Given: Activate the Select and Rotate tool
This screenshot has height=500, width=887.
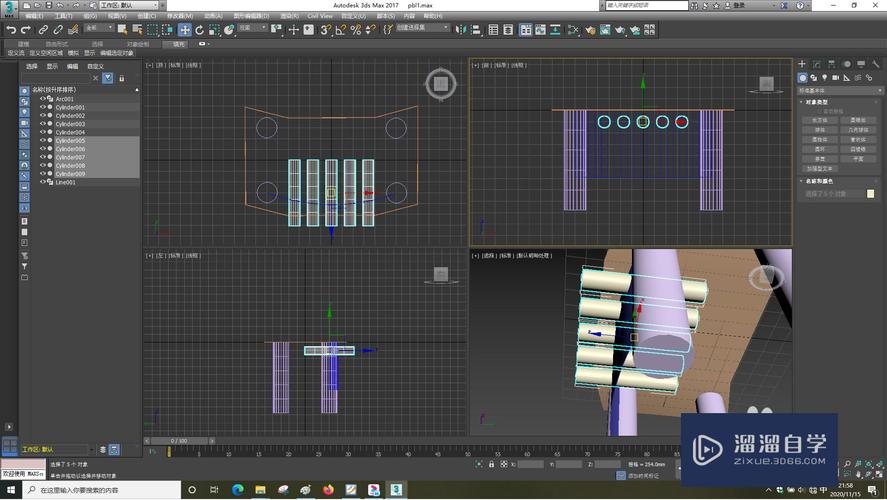Looking at the screenshot, I should tap(199, 30).
